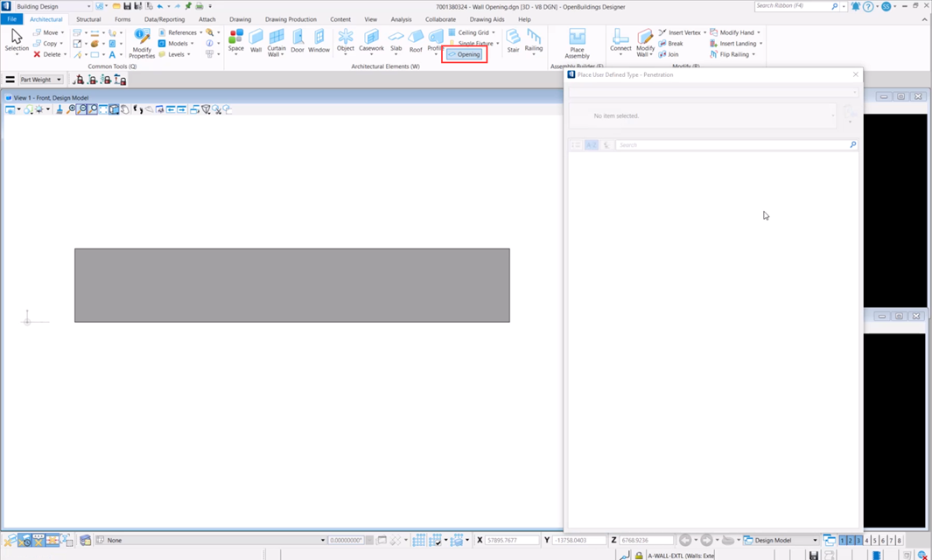Switch to the Data/Reporting tab
The height and width of the screenshot is (560, 932).
point(164,19)
